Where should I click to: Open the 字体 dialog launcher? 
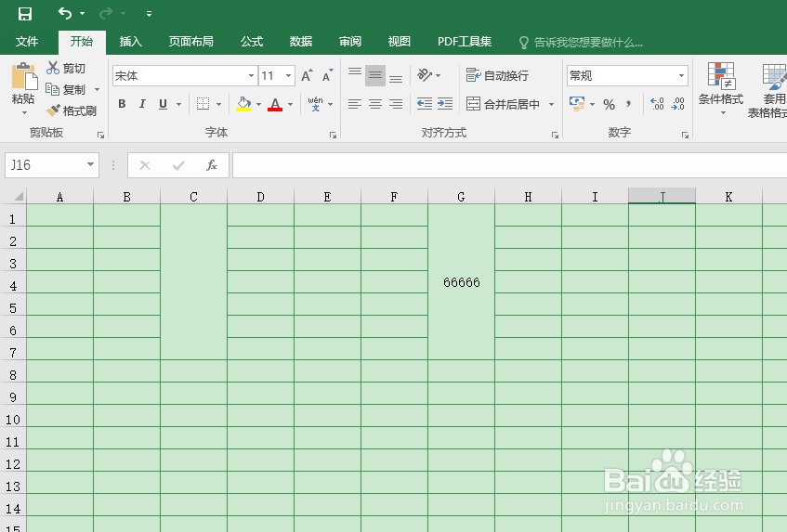(x=333, y=135)
